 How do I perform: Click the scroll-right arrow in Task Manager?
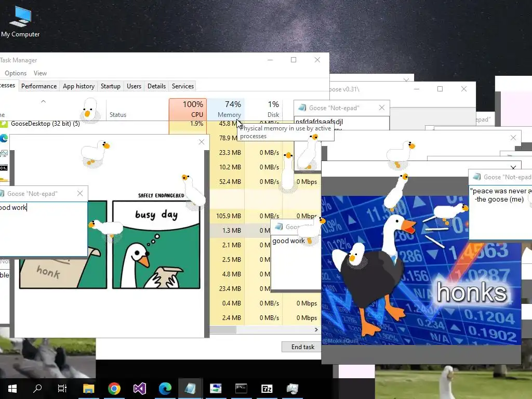click(316, 329)
